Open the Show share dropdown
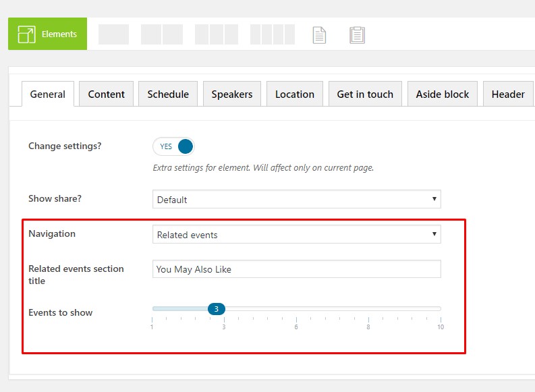535x392 pixels. 296,199
